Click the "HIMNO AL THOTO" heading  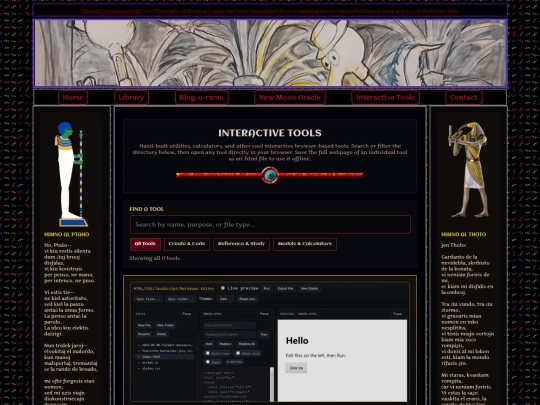click(x=464, y=235)
